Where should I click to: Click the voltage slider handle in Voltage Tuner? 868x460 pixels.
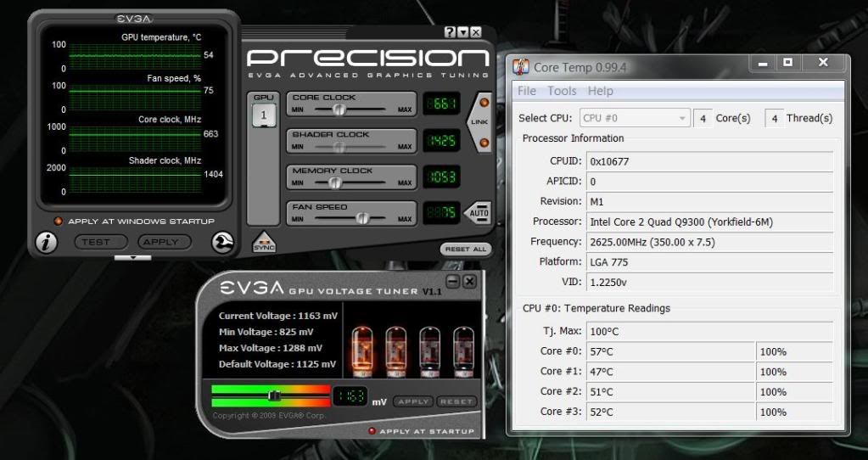tap(273, 395)
